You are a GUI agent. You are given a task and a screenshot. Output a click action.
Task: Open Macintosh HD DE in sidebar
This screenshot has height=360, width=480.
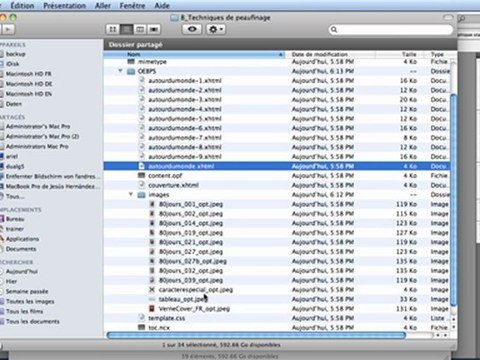coord(29,84)
